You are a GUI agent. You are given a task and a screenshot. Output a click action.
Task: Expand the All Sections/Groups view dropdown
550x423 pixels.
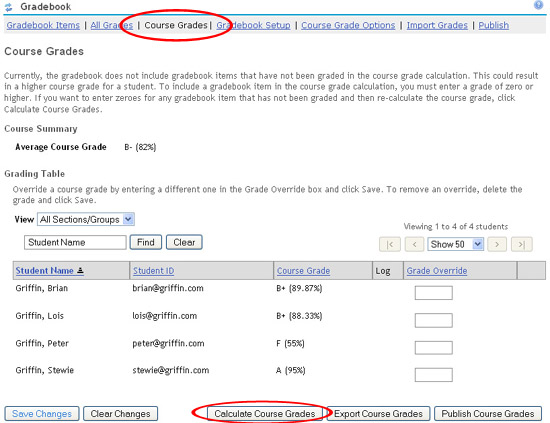[86, 220]
